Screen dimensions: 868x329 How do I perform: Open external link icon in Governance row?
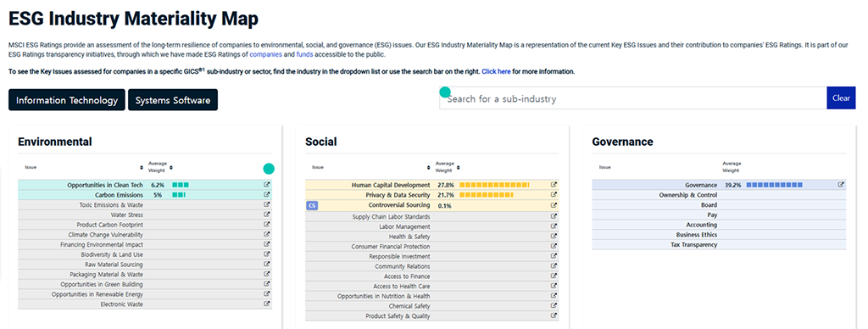coord(841,185)
